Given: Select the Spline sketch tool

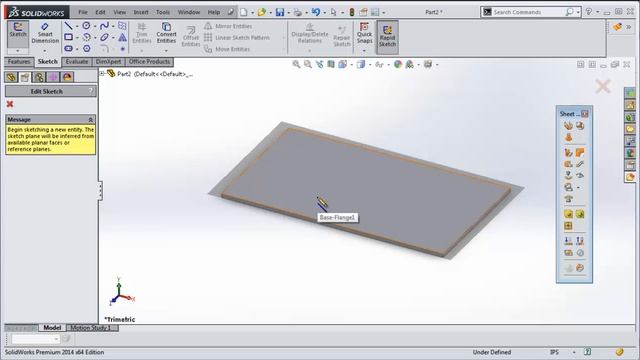Looking at the screenshot, I should click(x=104, y=26).
